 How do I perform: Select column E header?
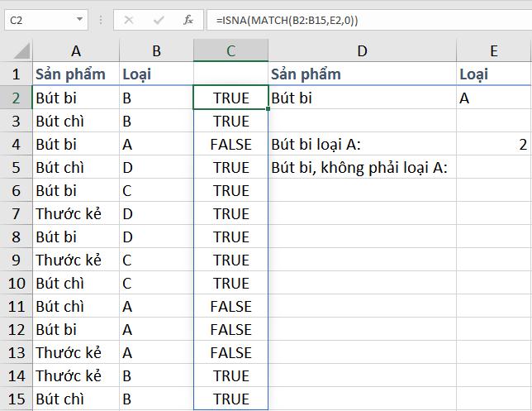[x=494, y=51]
